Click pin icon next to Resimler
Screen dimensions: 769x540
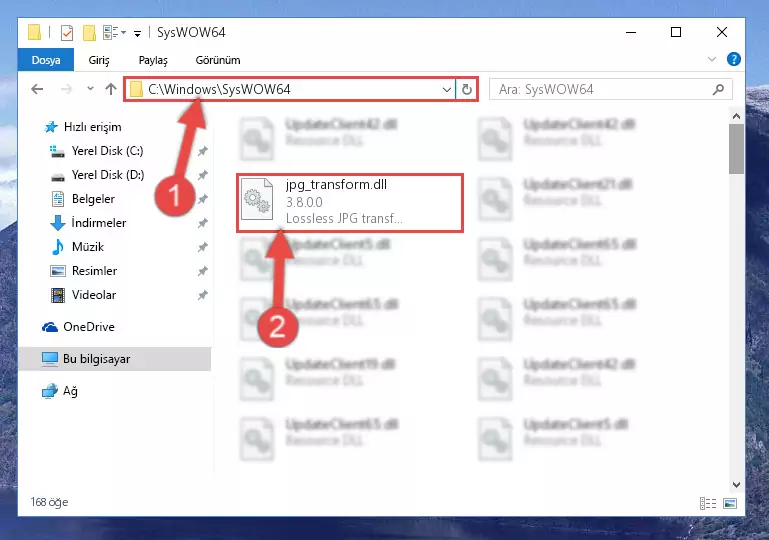(x=203, y=271)
